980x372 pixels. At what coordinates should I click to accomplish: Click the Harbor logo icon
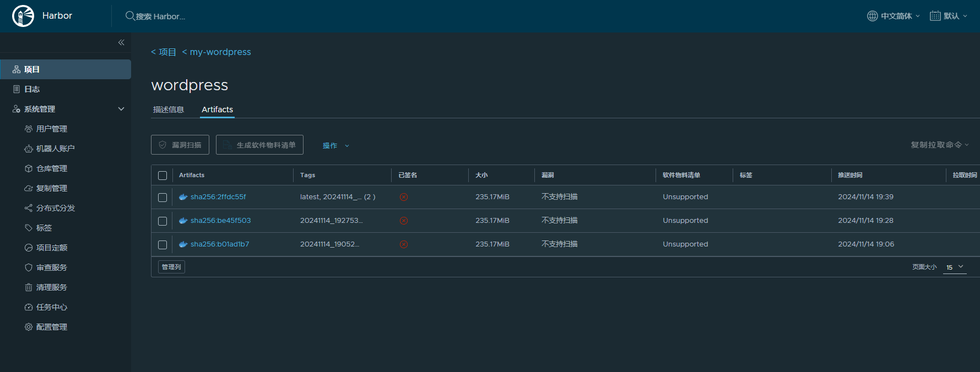tap(23, 16)
